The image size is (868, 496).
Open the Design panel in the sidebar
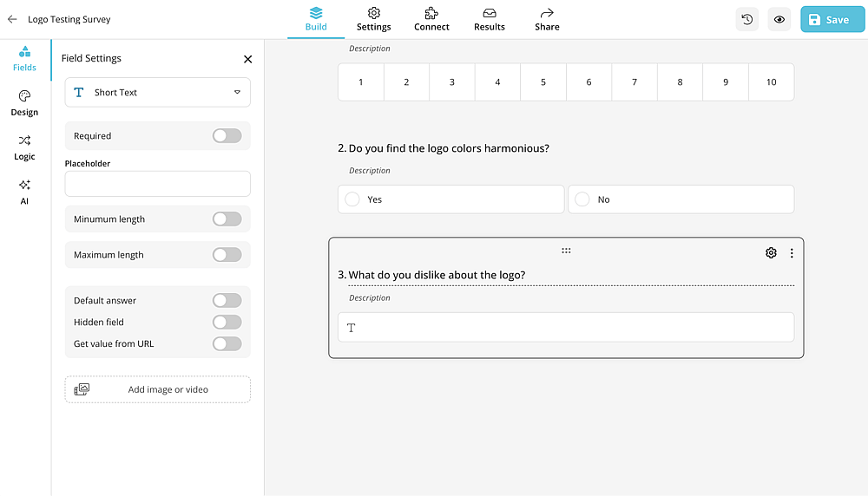(x=24, y=103)
